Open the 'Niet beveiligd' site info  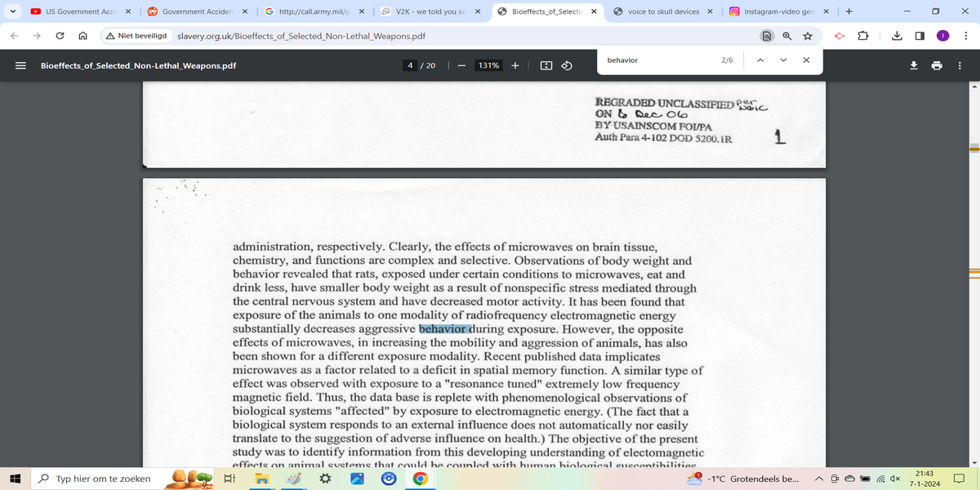pyautogui.click(x=136, y=36)
